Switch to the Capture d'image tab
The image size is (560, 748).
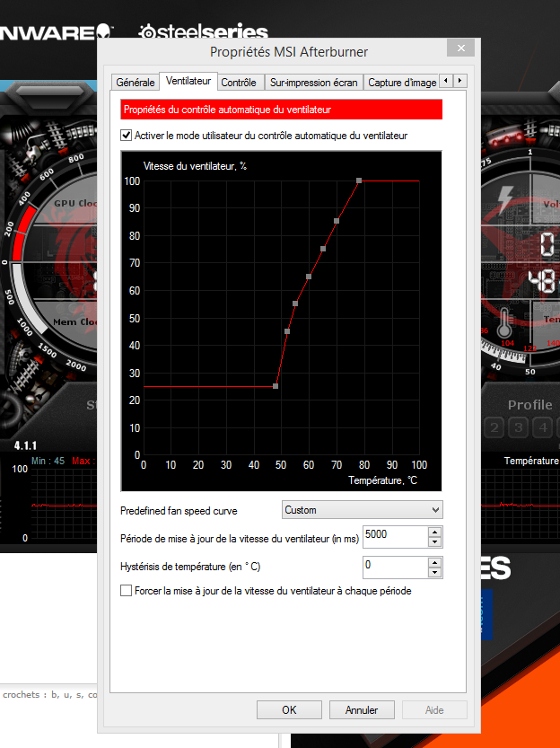tap(402, 82)
